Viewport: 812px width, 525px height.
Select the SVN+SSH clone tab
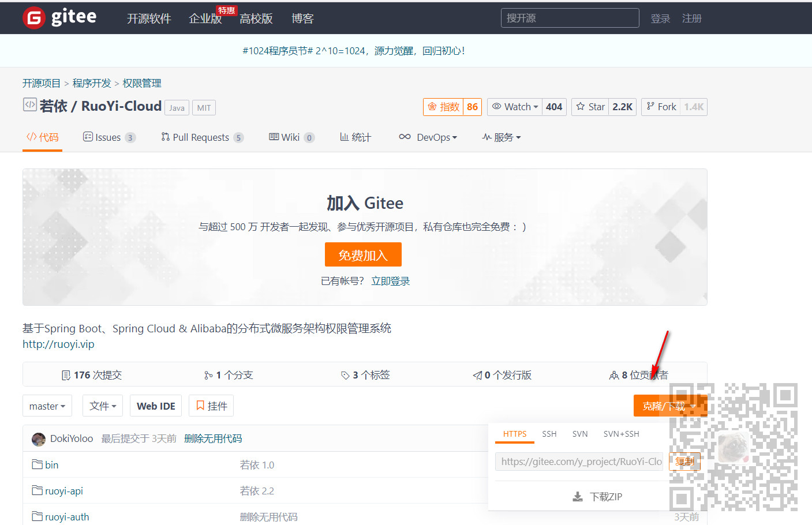coord(622,434)
